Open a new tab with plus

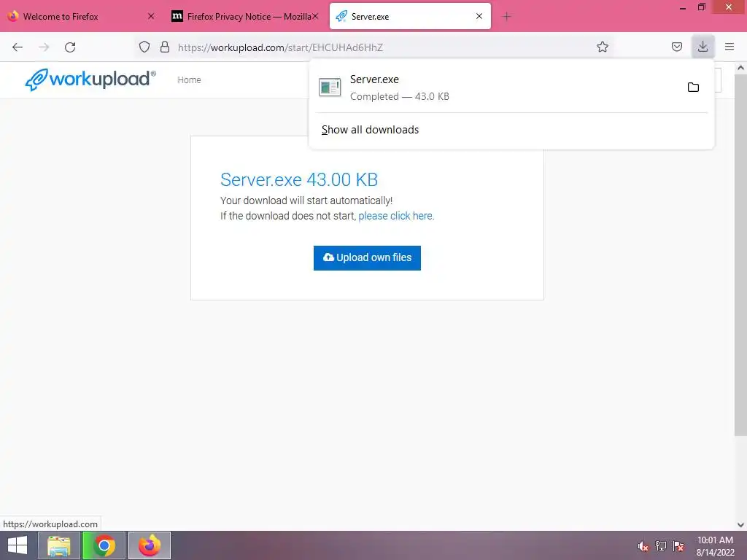click(x=506, y=17)
